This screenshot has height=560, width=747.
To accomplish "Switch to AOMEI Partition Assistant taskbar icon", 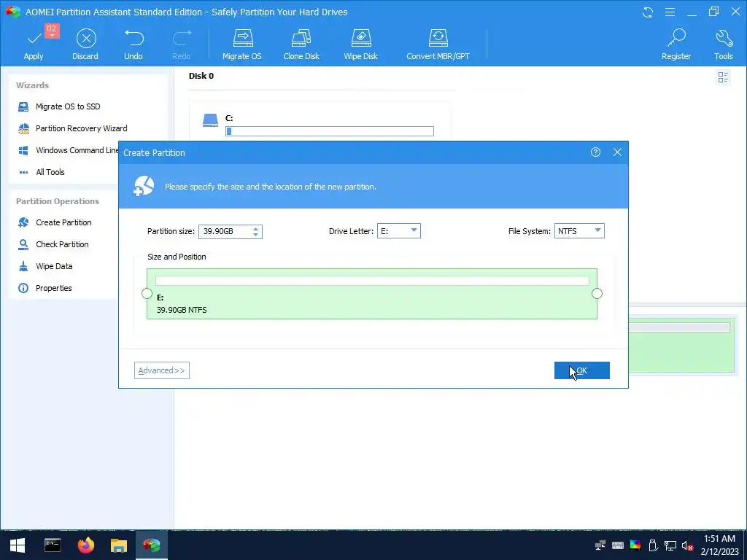I will pos(152,545).
